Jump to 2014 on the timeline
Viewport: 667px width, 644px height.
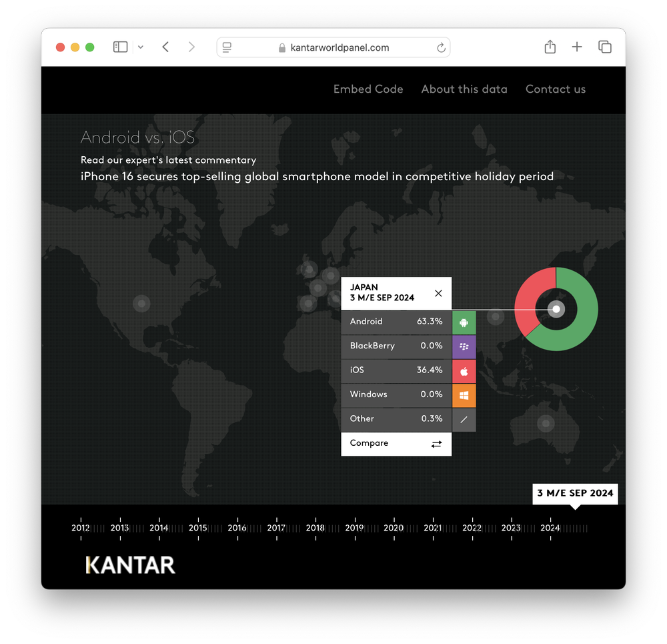[159, 528]
